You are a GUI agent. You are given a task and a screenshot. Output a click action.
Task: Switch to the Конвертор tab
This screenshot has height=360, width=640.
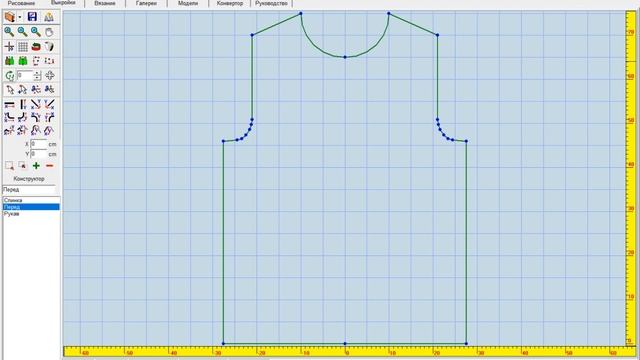point(230,3)
